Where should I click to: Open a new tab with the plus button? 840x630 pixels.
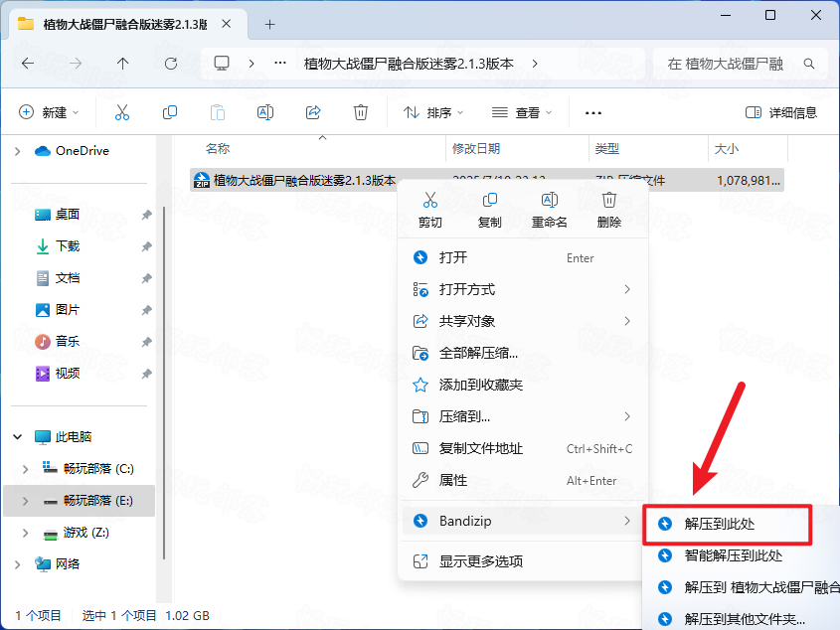[x=270, y=24]
